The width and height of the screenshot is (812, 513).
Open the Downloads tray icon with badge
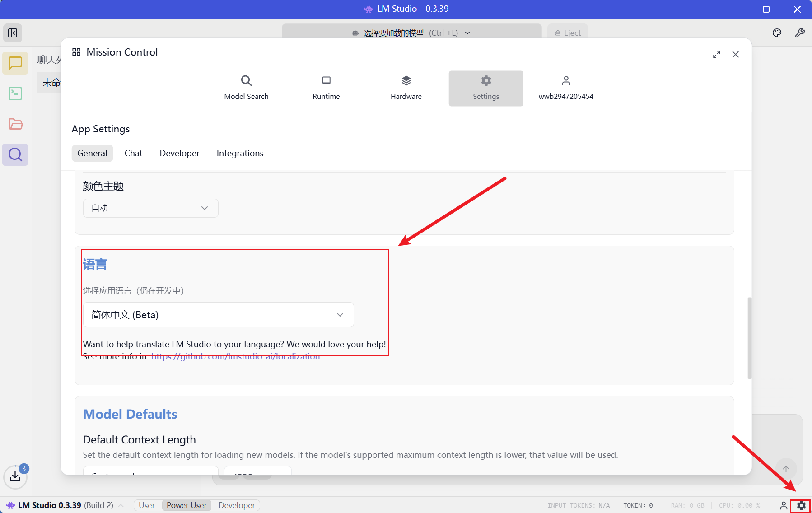pyautogui.click(x=15, y=476)
